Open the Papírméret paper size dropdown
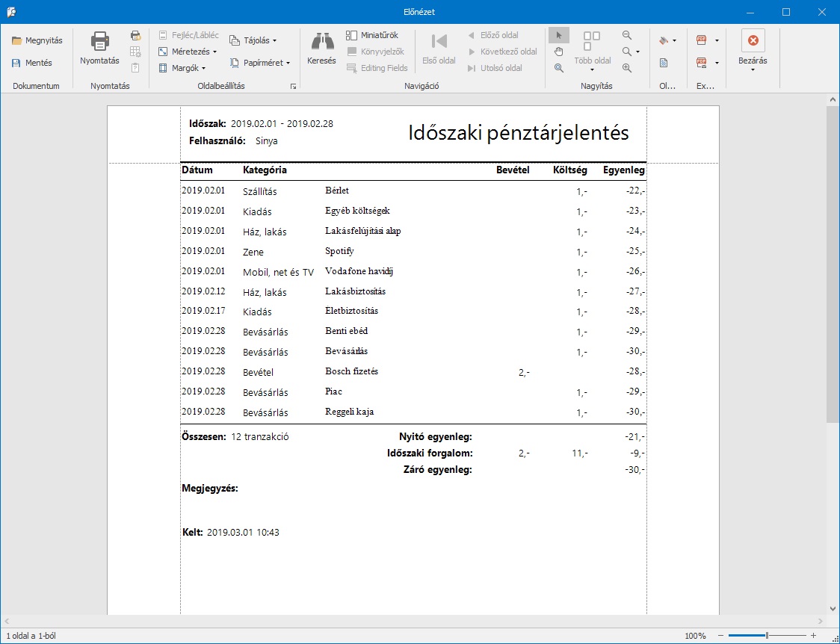 point(260,63)
